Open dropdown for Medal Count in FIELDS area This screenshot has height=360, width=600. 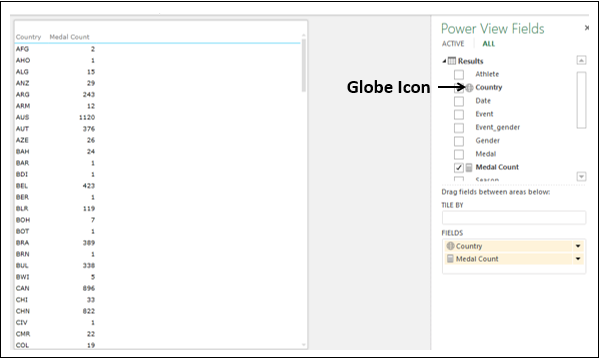coord(578,259)
